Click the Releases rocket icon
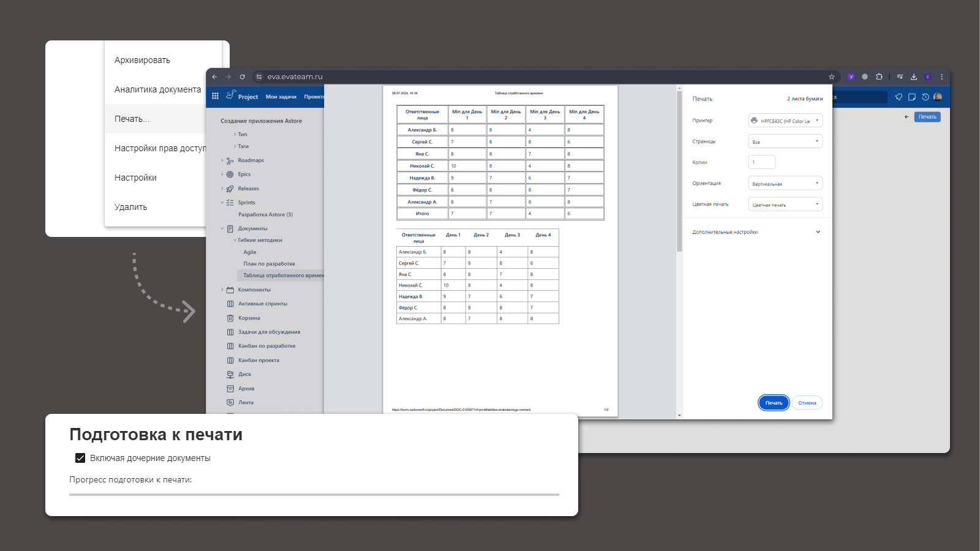Screen dimensions: 980x551 230,189
